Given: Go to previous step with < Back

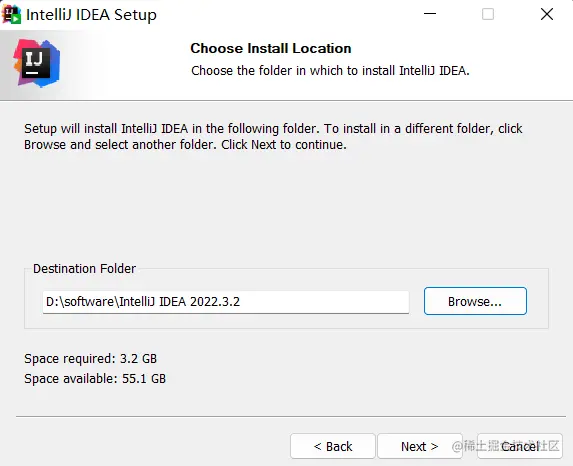Looking at the screenshot, I should coord(333,446).
